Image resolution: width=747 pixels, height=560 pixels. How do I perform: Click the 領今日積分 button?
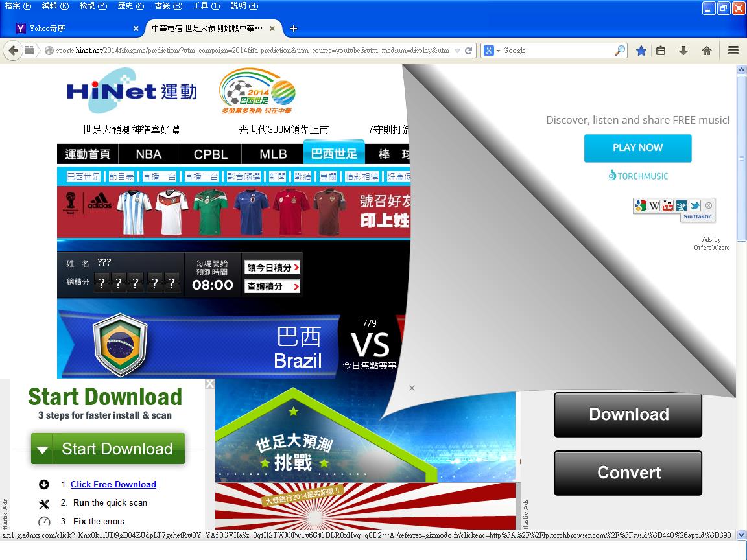pos(272,267)
